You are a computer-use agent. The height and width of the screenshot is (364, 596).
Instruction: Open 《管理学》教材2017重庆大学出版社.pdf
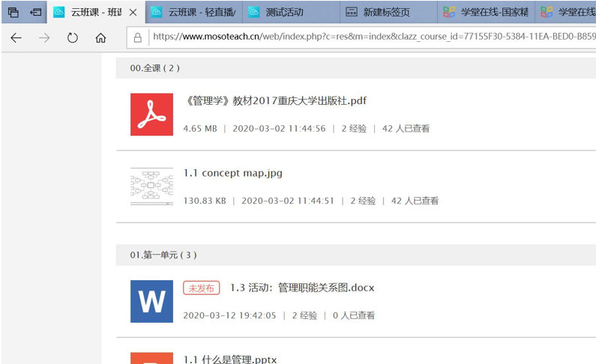pyautogui.click(x=276, y=101)
